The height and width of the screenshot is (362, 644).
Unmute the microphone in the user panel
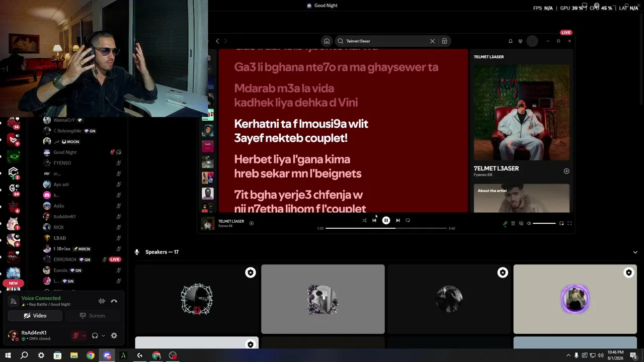(75, 335)
